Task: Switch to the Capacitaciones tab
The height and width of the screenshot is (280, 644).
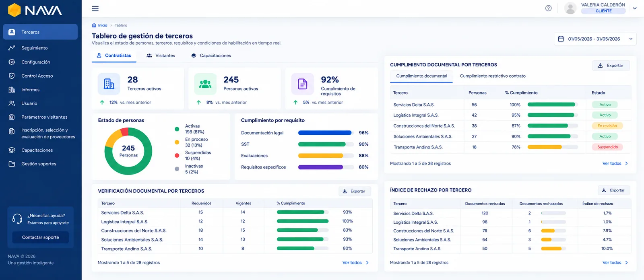Action: coord(211,56)
